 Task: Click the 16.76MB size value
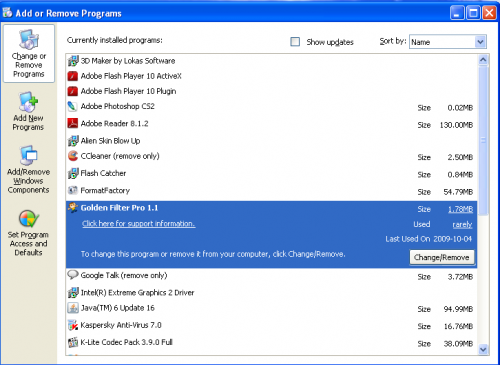point(458,327)
